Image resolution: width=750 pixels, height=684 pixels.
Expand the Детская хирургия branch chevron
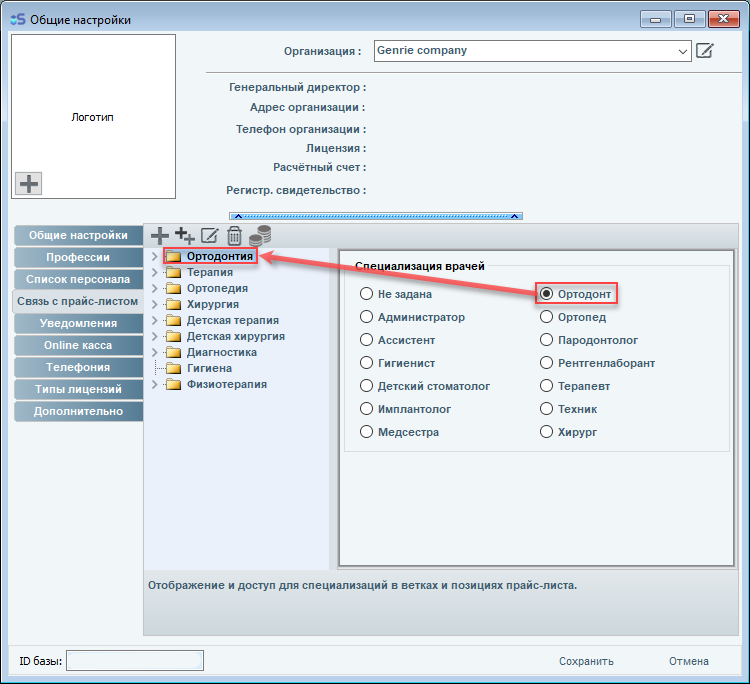coord(154,336)
